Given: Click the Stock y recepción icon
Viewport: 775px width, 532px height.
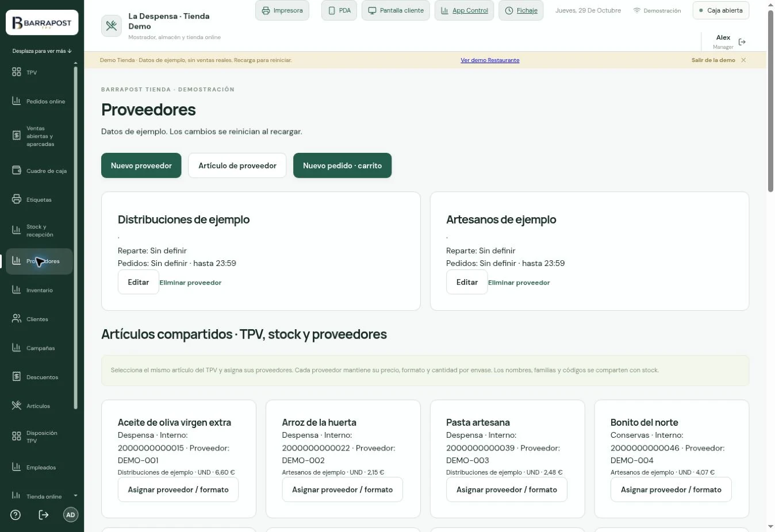Looking at the screenshot, I should point(16,230).
